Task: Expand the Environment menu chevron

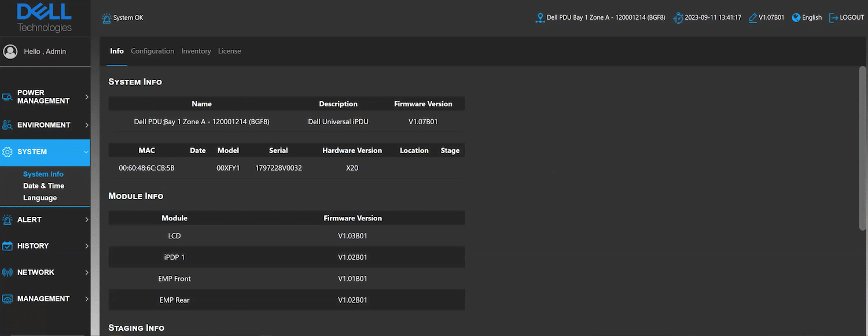Action: 87,125
